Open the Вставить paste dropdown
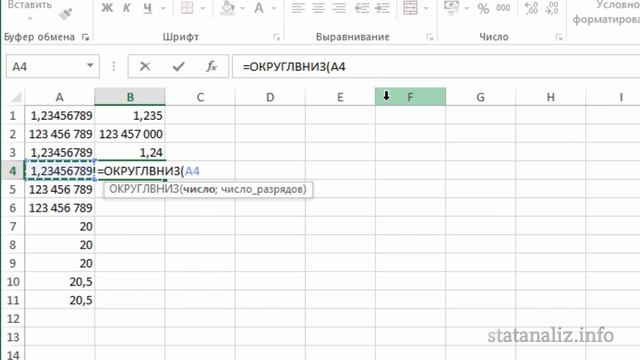This screenshot has height=360, width=640. 30,19
